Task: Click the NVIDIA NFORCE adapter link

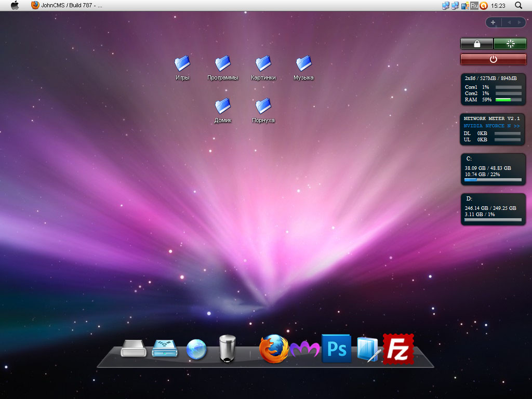Action: tap(491, 126)
